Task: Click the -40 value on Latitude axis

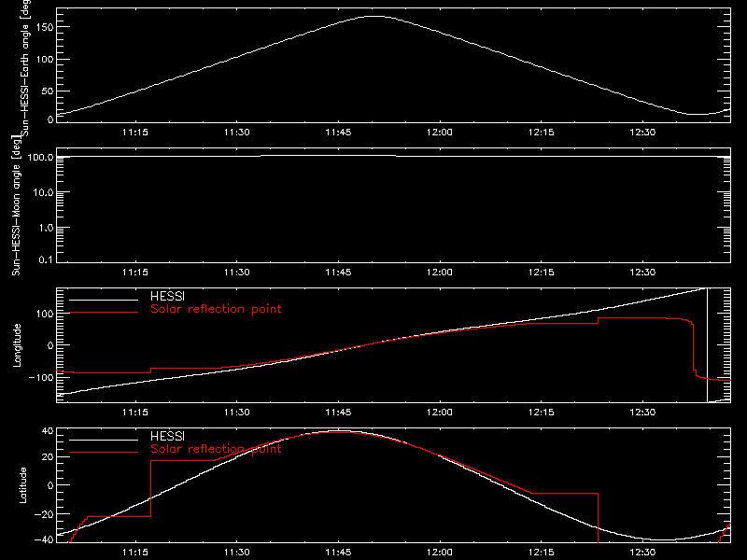Action: point(44,539)
